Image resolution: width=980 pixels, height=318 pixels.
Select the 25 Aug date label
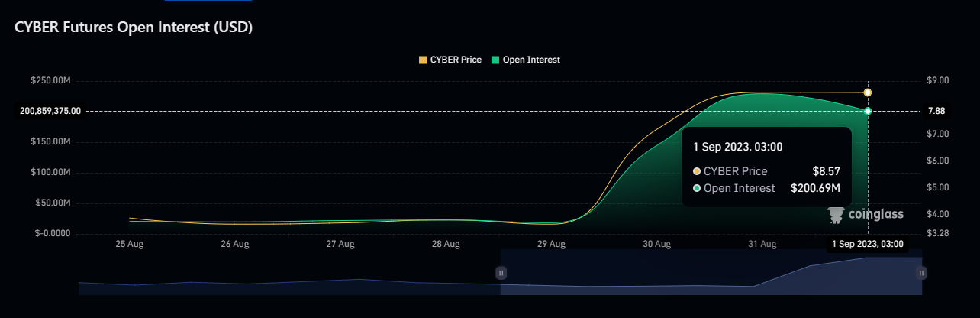[130, 245]
